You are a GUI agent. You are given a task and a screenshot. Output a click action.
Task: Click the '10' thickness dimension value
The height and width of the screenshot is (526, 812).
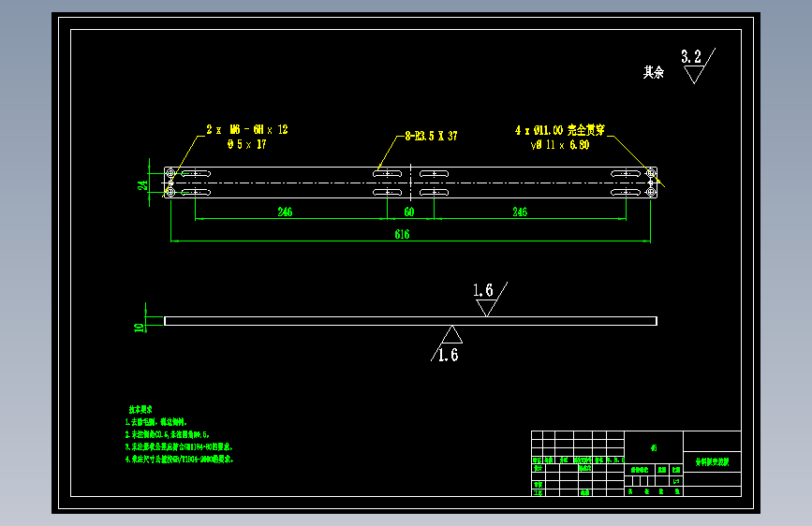139,328
